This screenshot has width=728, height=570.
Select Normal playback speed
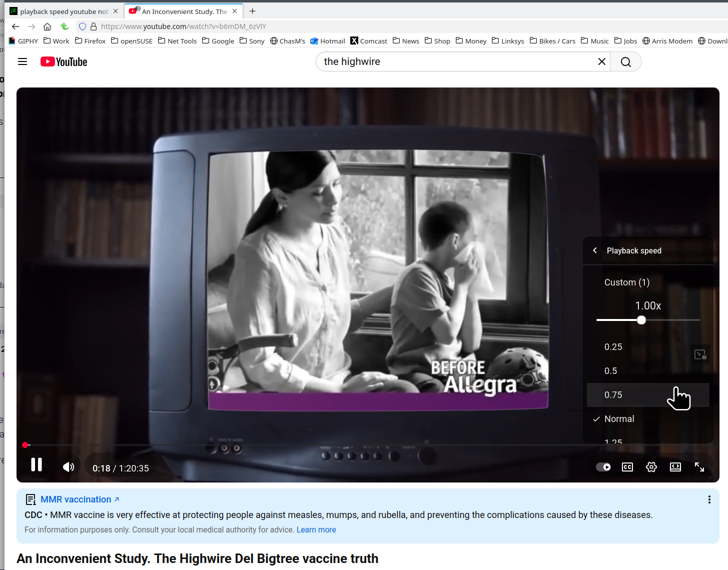[648, 419]
